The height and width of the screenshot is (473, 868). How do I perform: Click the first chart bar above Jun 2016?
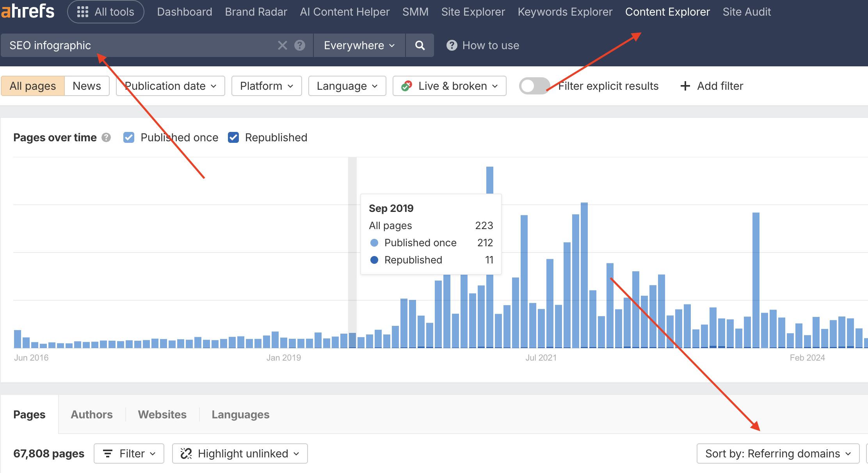click(18, 339)
